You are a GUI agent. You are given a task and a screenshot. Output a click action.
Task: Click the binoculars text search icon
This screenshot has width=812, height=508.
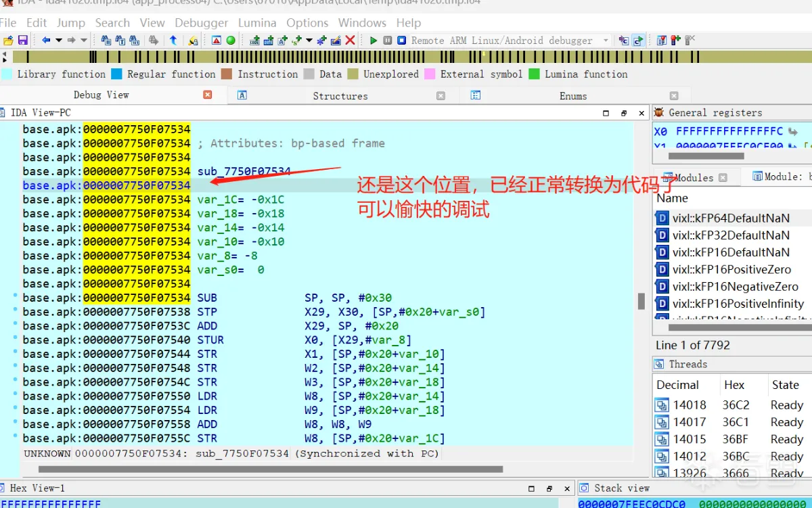[x=122, y=41]
